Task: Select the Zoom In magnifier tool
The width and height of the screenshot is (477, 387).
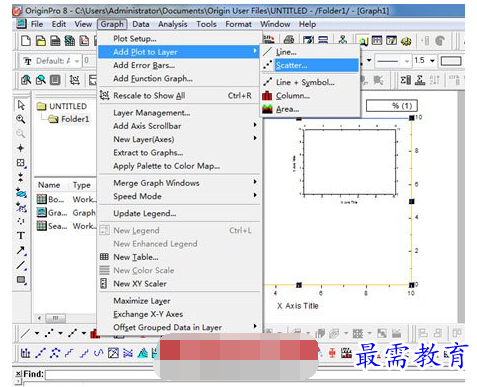Action: (21, 119)
